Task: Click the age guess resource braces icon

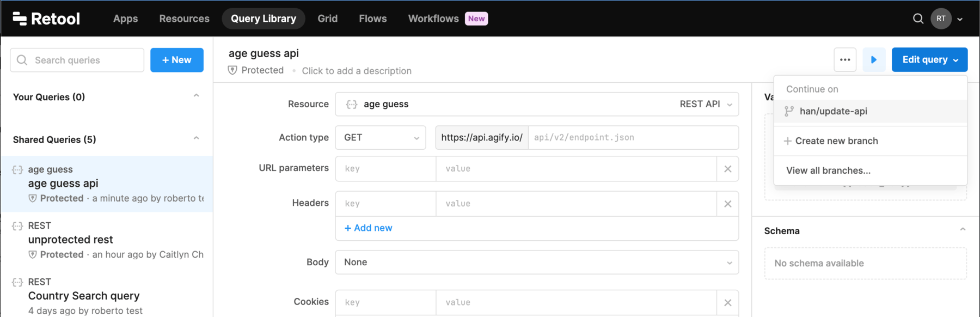Action: (352, 104)
